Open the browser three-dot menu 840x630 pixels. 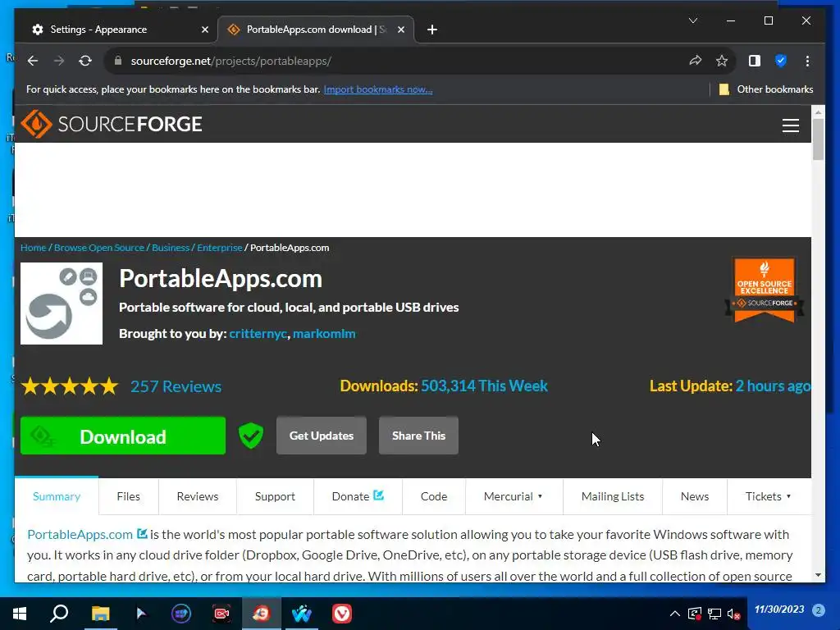[807, 61]
